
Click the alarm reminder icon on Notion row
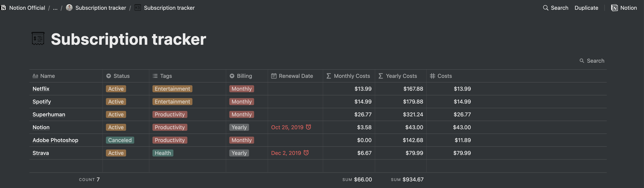[308, 127]
